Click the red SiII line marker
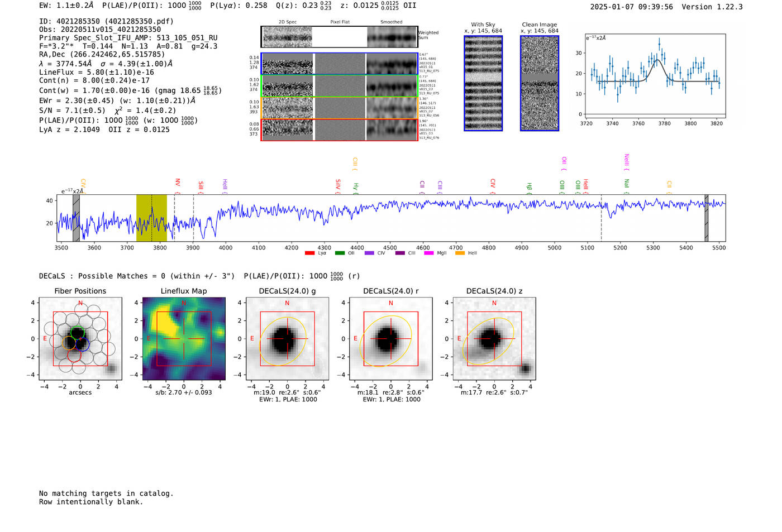This screenshot has height=532, width=782. (201, 186)
